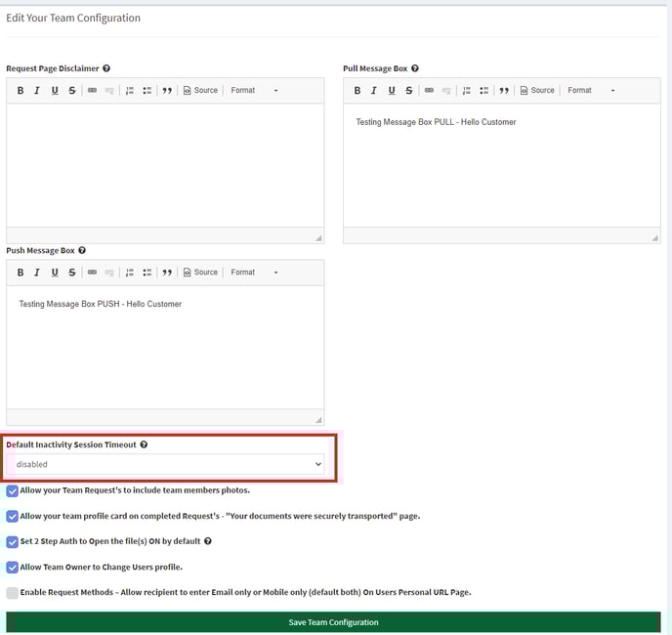Click Source button in Push Message Box toolbar
The height and width of the screenshot is (635, 672).
coord(200,273)
